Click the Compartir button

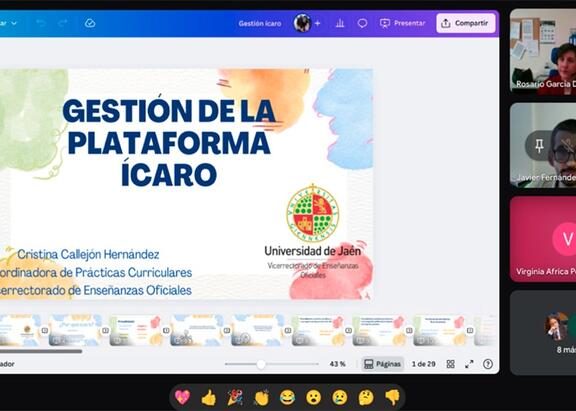tap(466, 23)
